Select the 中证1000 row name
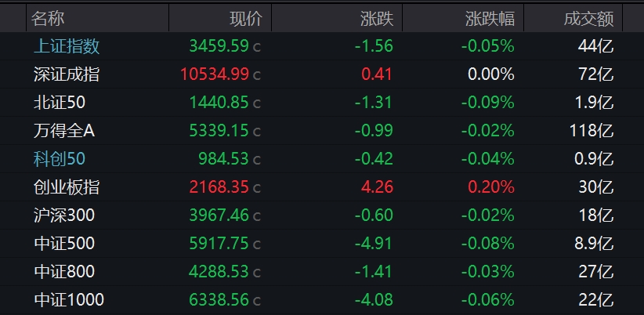Viewport: 644px width, 315px height. coord(68,300)
